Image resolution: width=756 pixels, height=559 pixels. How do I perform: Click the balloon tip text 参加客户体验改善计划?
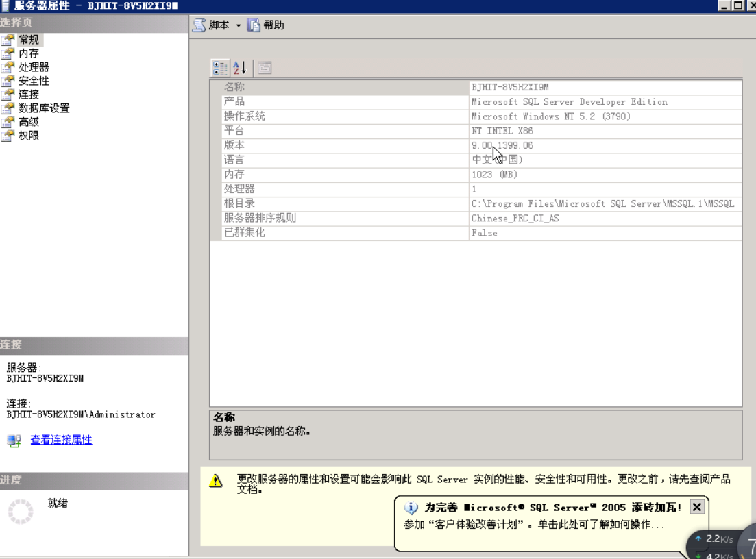pyautogui.click(x=534, y=524)
